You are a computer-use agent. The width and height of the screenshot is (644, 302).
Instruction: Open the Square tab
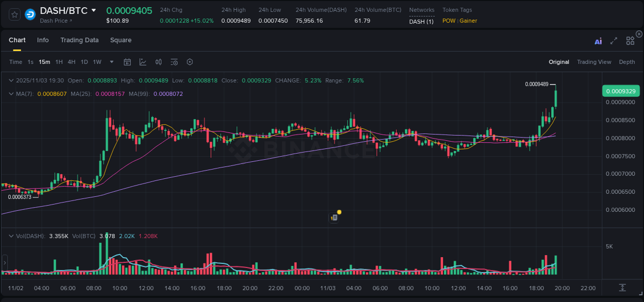pyautogui.click(x=121, y=40)
